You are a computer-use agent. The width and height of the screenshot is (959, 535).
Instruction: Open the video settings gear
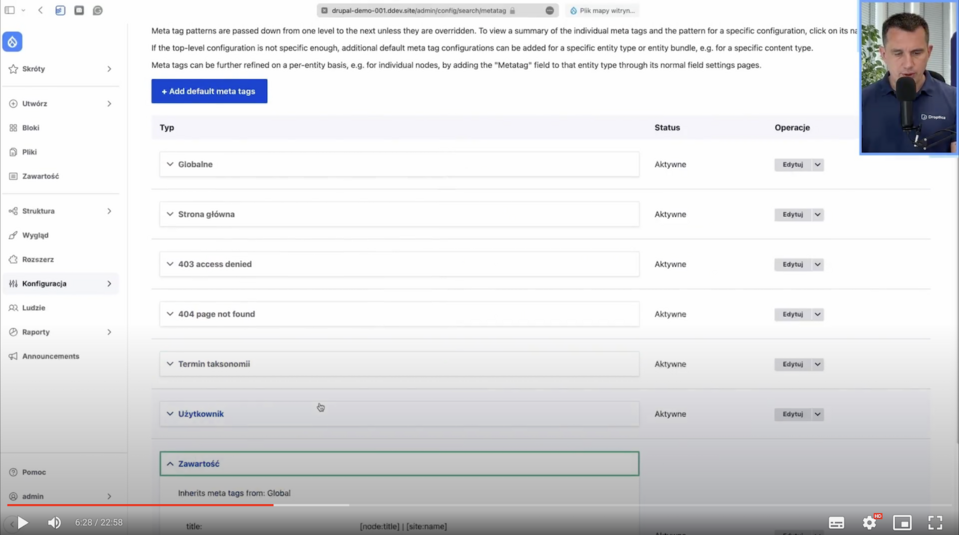click(870, 522)
